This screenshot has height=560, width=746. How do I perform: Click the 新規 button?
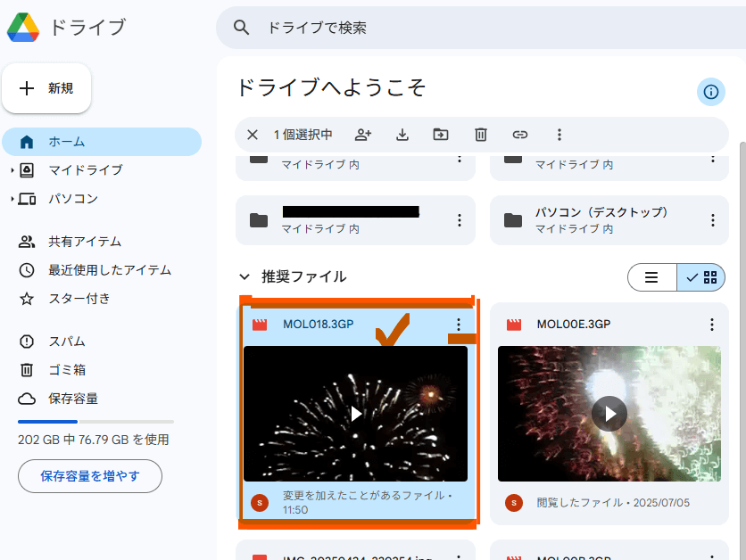coord(46,88)
